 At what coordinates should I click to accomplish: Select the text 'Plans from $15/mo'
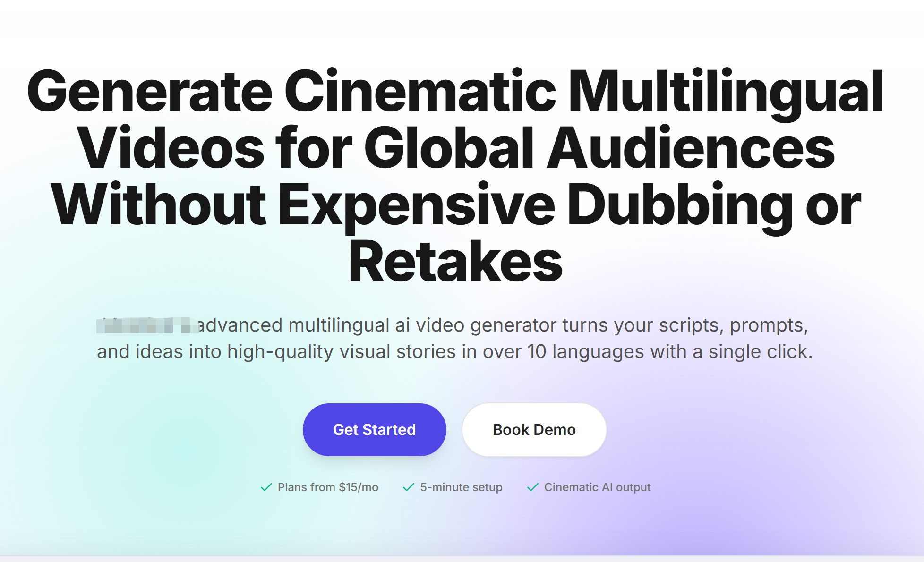click(328, 487)
